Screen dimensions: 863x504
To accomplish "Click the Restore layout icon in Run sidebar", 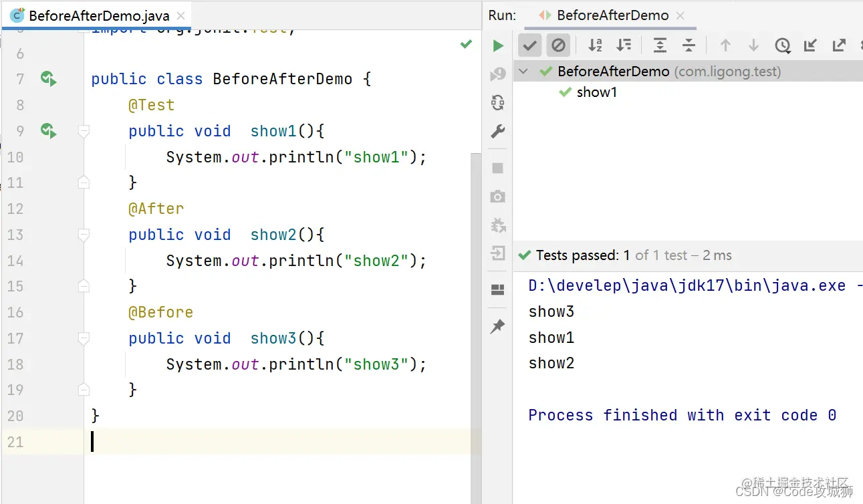I will pos(498,289).
